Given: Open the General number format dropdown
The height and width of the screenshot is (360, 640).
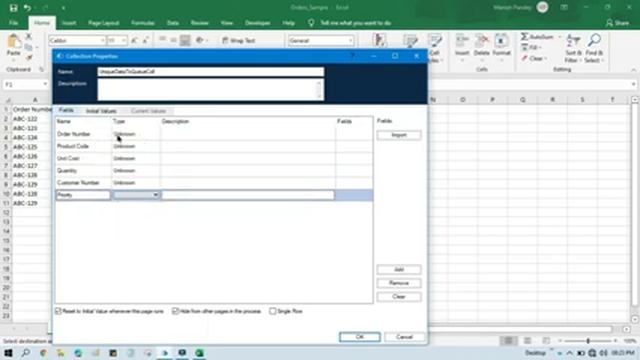Looking at the screenshot, I should (x=350, y=40).
